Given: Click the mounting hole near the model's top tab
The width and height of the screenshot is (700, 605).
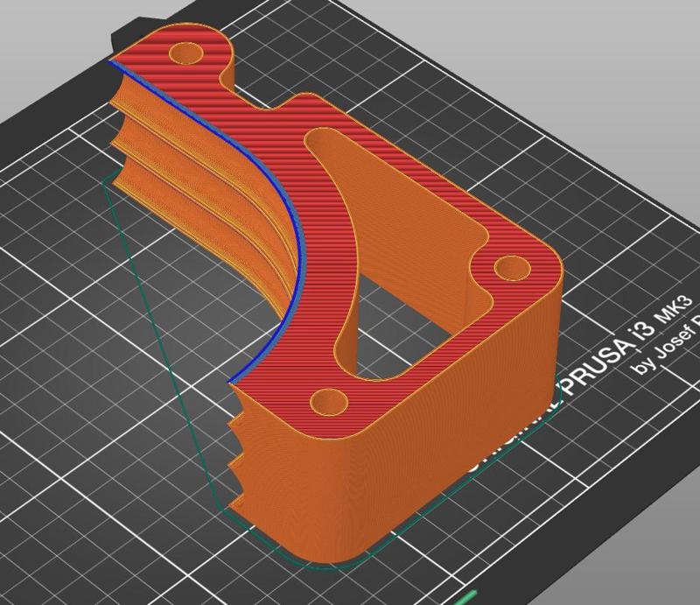Looking at the screenshot, I should click(x=186, y=53).
